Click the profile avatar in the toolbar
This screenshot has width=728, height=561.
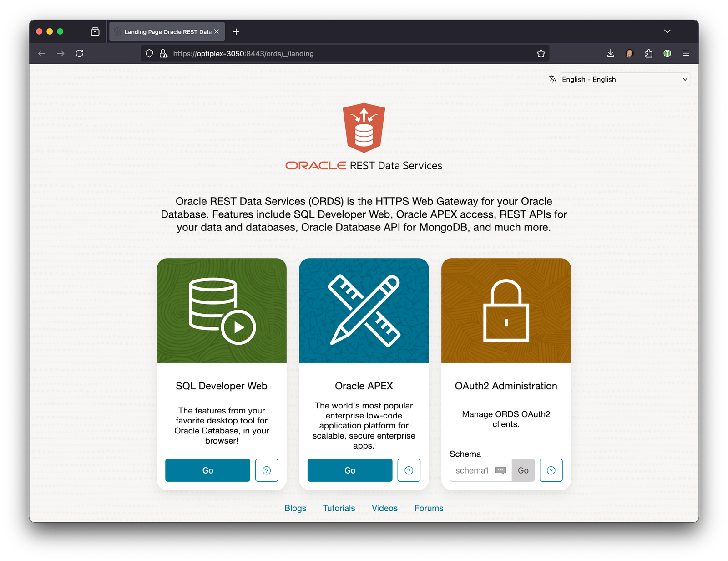coord(630,53)
